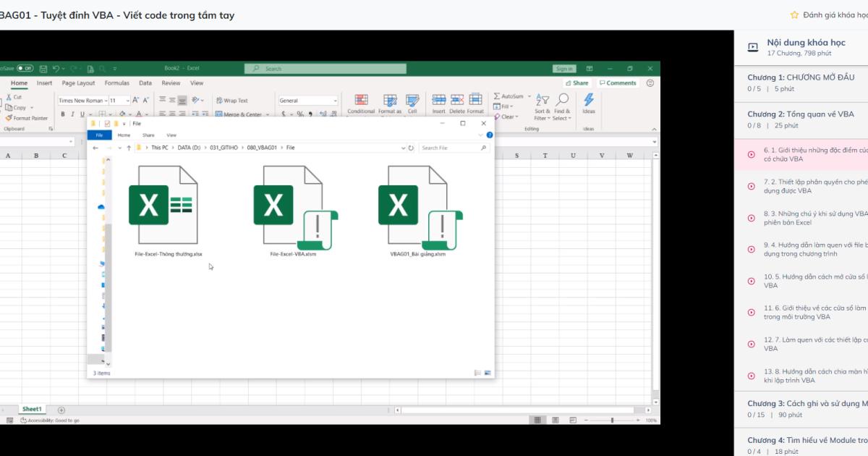Click Đánh giá khóa học link
868x456 pixels.
click(x=829, y=14)
